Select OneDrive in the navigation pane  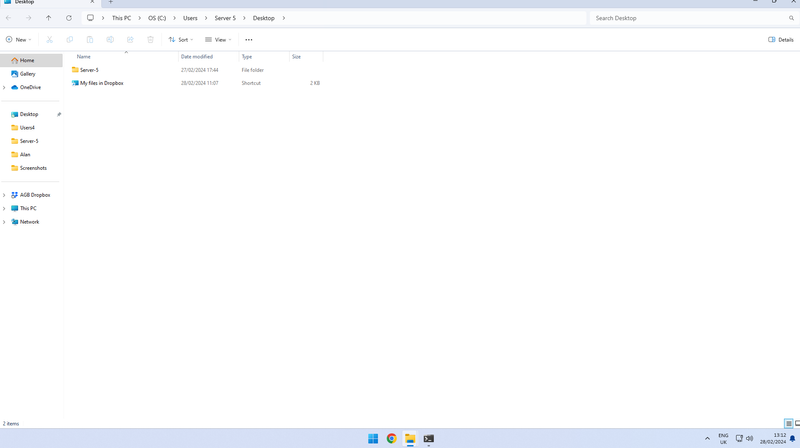click(32, 87)
